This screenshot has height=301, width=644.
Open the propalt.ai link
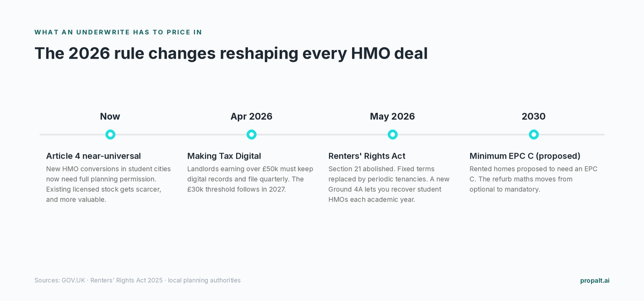coord(595,281)
